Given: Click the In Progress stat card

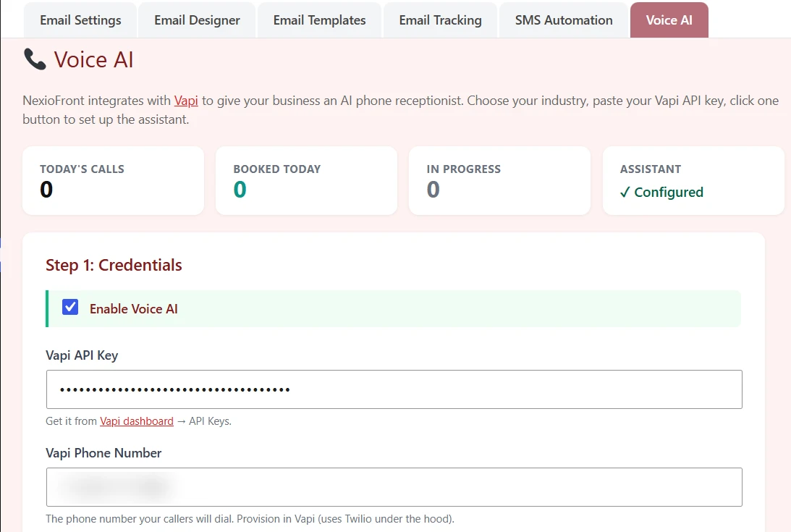Looking at the screenshot, I should [499, 181].
